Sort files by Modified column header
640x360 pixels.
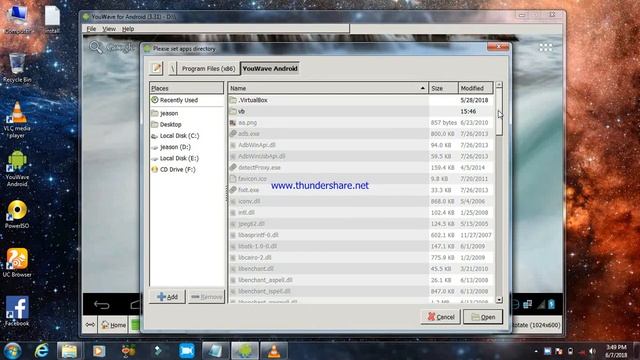pyautogui.click(x=476, y=88)
